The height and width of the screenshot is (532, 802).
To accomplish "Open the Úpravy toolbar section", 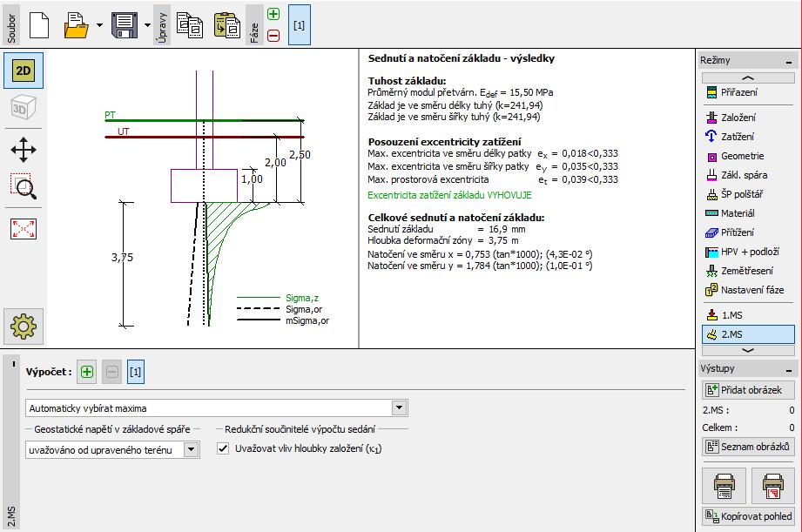I will tap(162, 25).
